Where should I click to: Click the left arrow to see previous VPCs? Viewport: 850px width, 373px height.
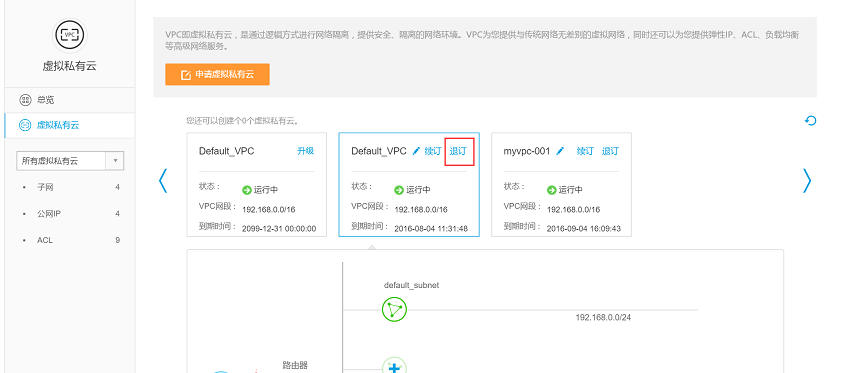point(163,181)
